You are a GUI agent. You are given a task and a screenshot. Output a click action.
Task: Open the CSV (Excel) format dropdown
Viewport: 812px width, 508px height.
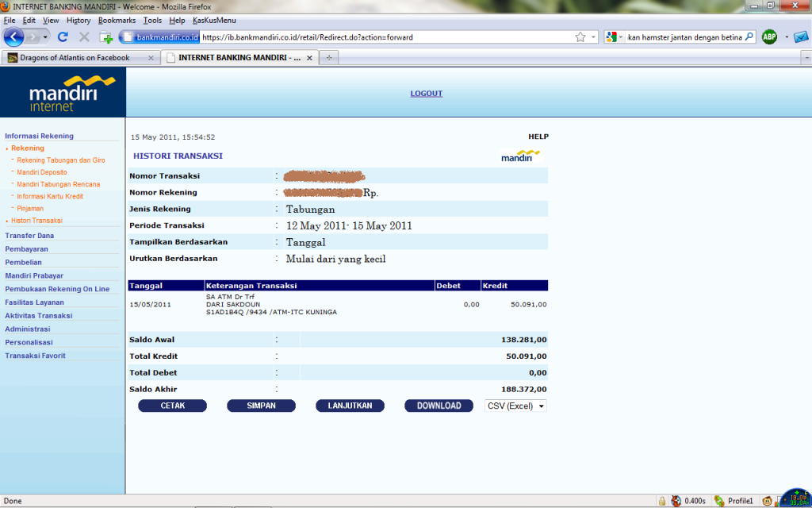pyautogui.click(x=515, y=406)
